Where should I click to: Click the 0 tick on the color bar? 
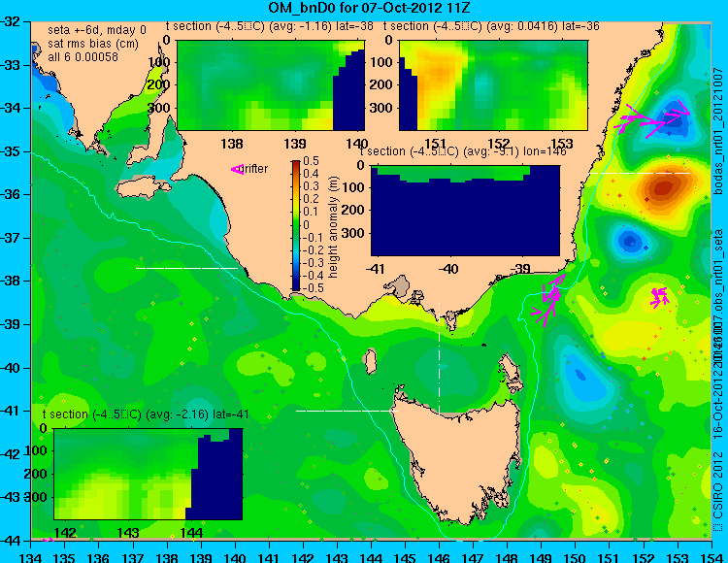click(x=306, y=225)
